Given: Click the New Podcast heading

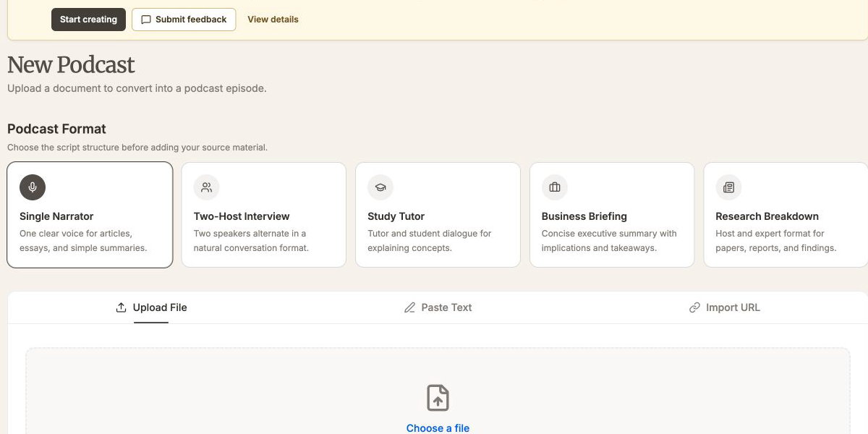Looking at the screenshot, I should (71, 65).
